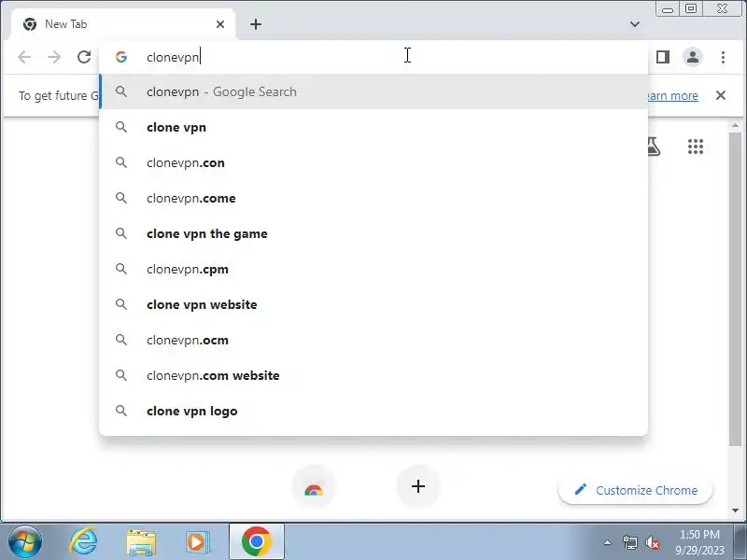Open a new tab with plus button
Viewport: 747px width, 560px height.
[x=256, y=24]
